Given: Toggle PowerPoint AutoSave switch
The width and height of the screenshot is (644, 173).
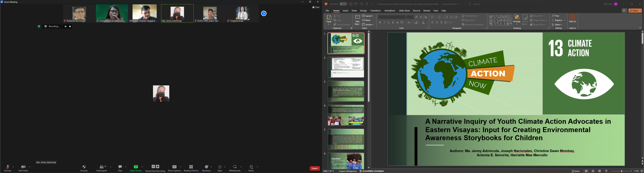Looking at the screenshot, I should pyautogui.click(x=343, y=4).
